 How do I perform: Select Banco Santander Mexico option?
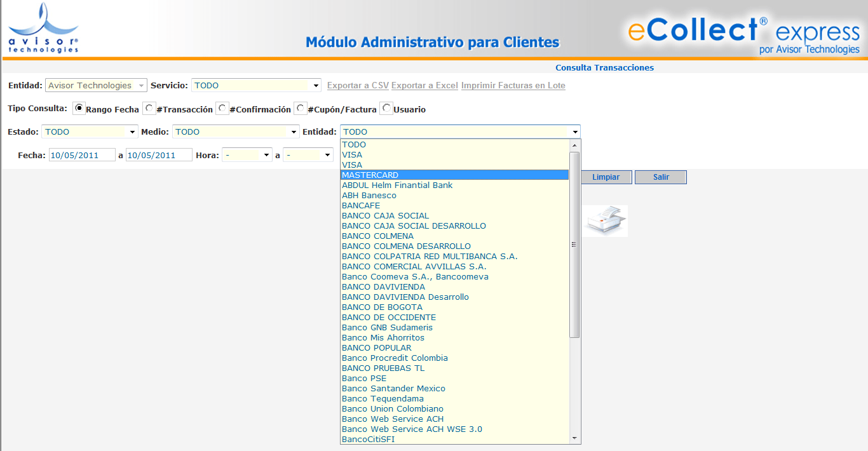455,388
